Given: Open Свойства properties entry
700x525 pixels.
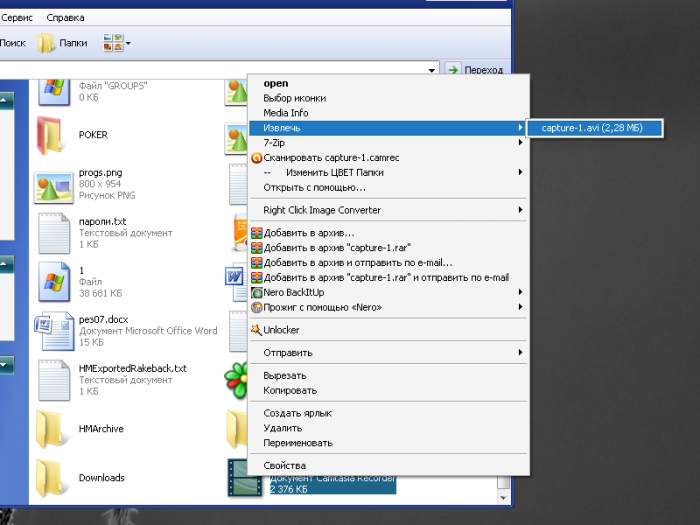Looking at the screenshot, I should tap(388, 466).
